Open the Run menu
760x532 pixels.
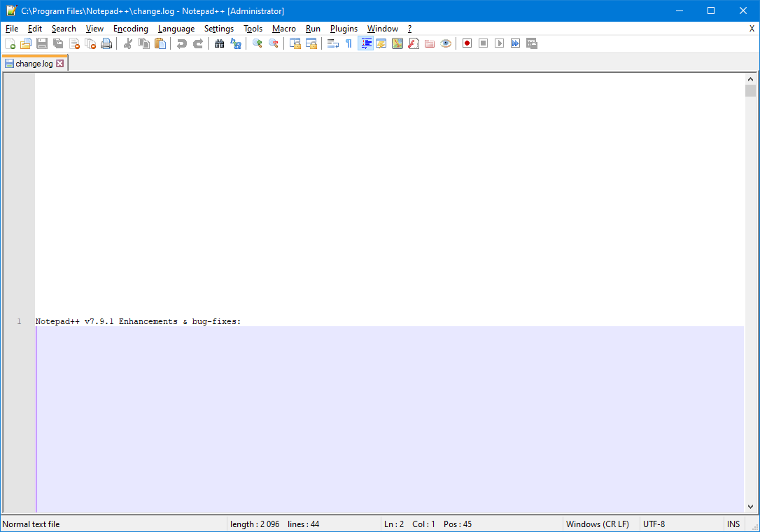[x=313, y=29]
